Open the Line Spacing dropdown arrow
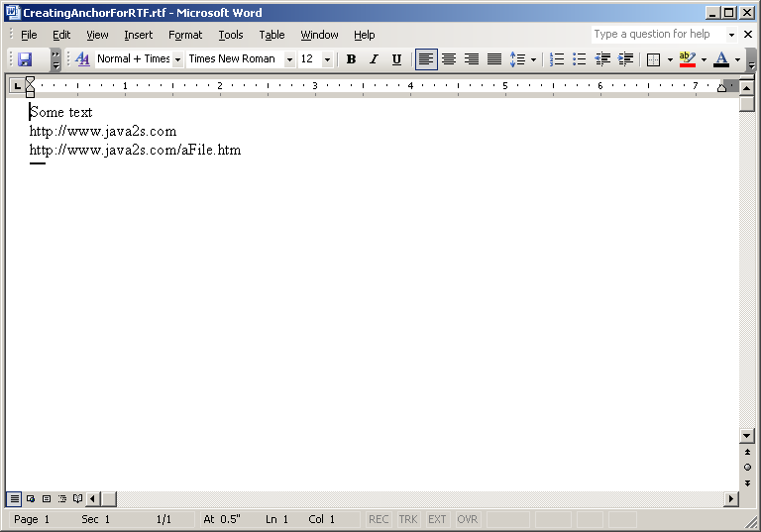The image size is (761, 532). [533, 59]
